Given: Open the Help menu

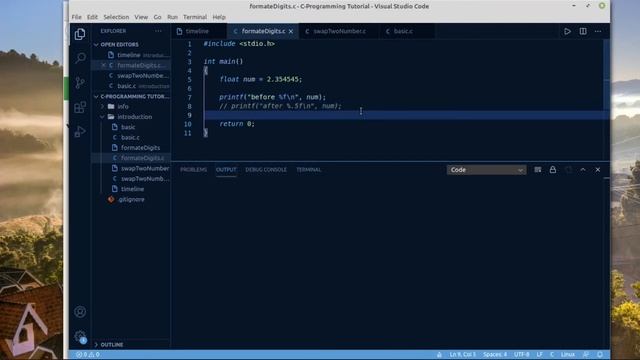Looking at the screenshot, I should (x=219, y=17).
